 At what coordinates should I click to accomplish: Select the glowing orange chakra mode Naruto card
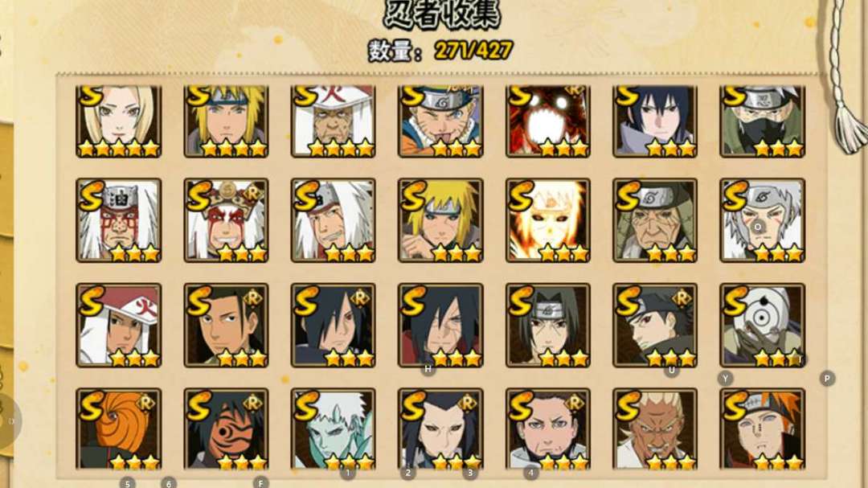[x=547, y=220]
